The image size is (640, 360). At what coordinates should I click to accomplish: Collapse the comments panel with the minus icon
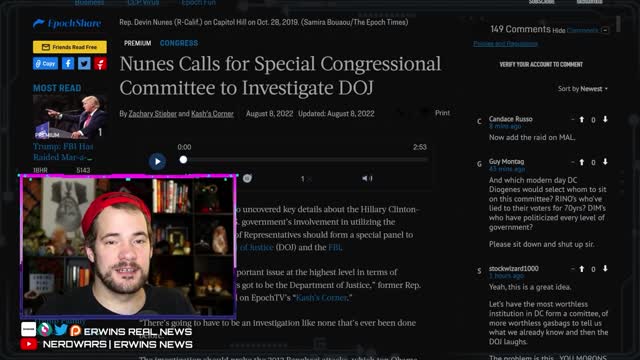coord(605,30)
